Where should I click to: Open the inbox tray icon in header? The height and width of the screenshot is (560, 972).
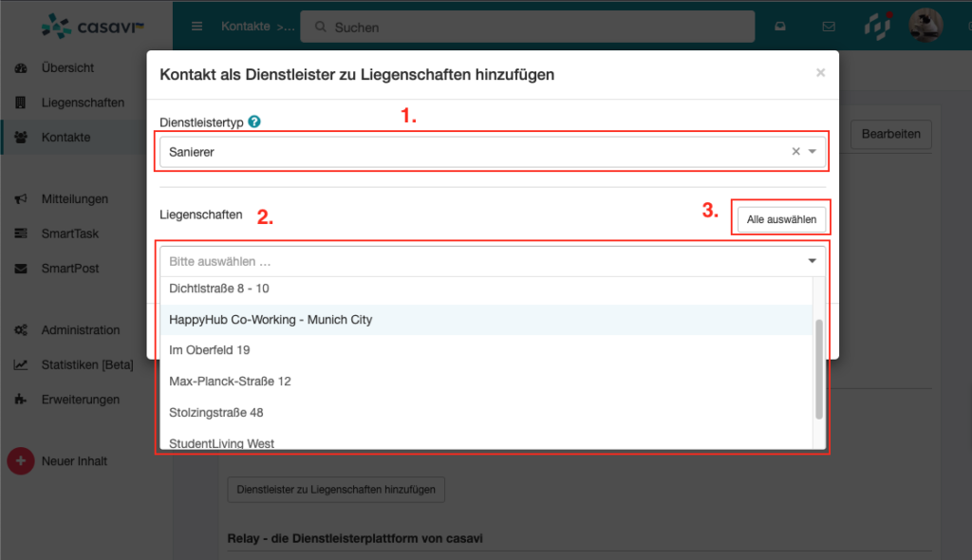click(x=779, y=27)
